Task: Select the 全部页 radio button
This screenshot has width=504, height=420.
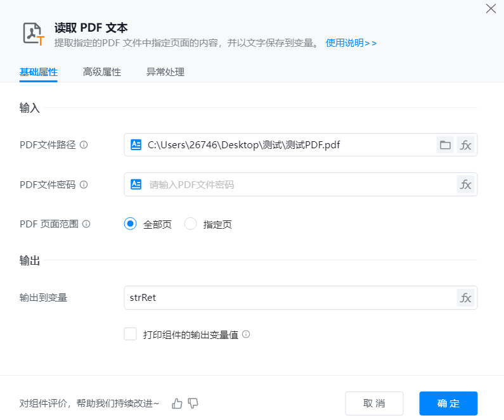Action: coord(131,224)
